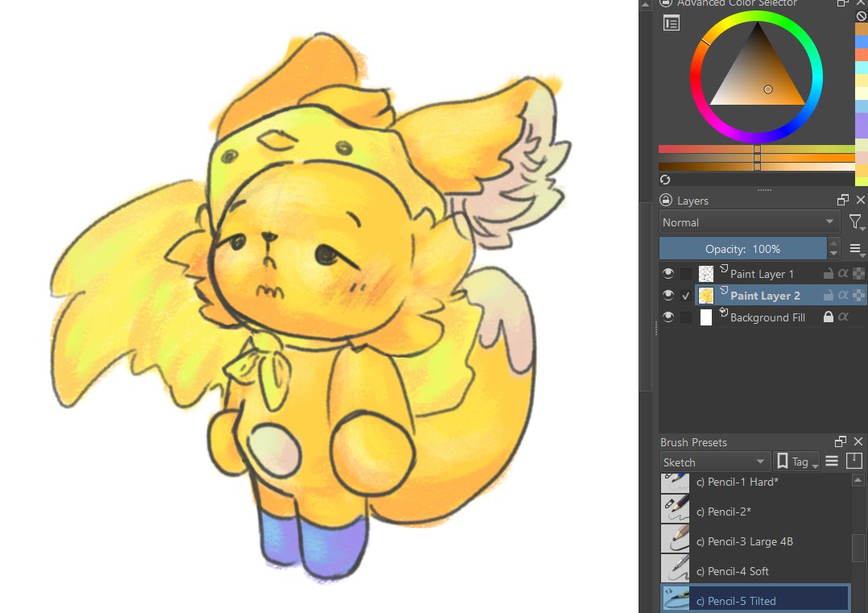Float the Advanced Color Selector docker
868x613 pixels.
[842, 2]
